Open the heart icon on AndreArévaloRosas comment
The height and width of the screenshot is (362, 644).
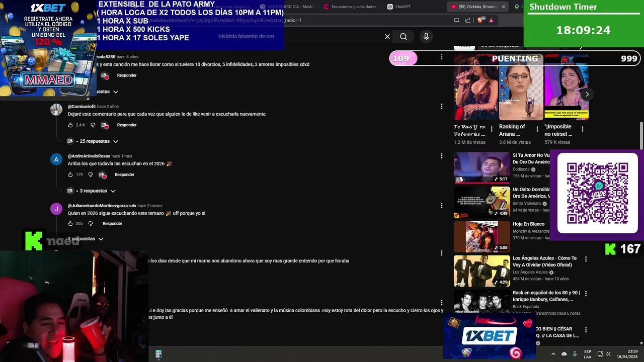coord(103,175)
